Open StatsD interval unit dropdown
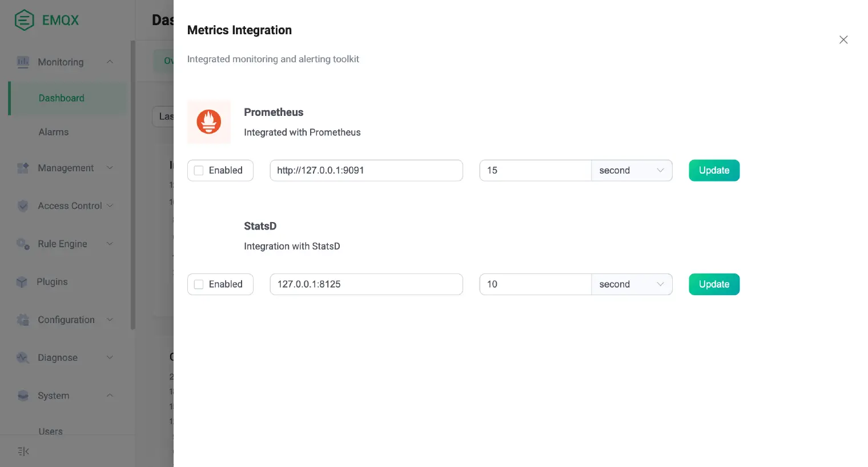868x467 pixels. 632,284
